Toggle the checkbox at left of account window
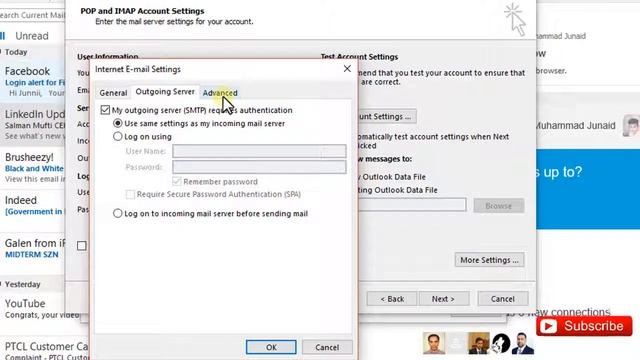The width and height of the screenshot is (640, 360). [x=82, y=245]
